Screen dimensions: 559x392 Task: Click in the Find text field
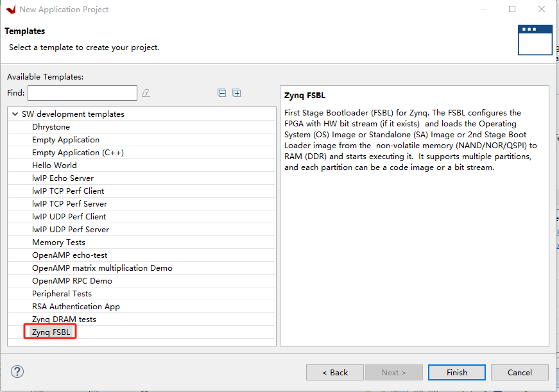[82, 93]
